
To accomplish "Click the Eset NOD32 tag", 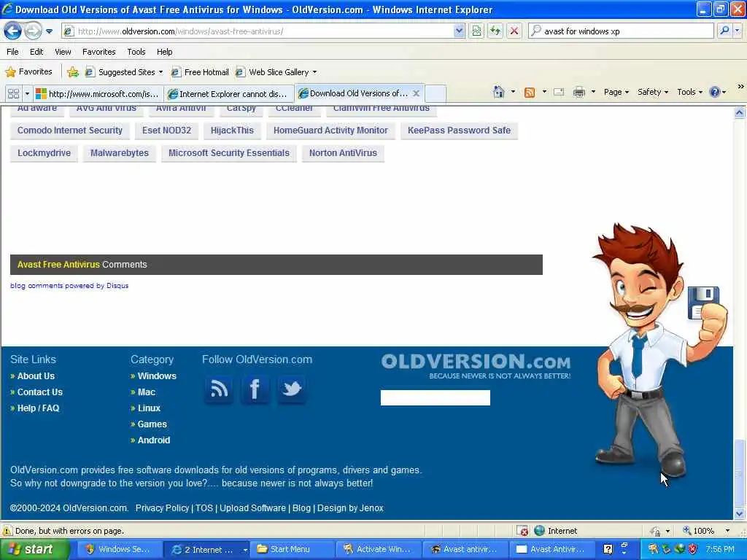I will click(x=167, y=131).
